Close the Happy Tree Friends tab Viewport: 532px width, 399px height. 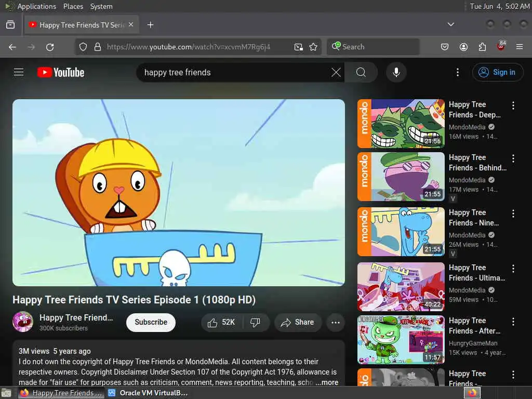(x=131, y=25)
